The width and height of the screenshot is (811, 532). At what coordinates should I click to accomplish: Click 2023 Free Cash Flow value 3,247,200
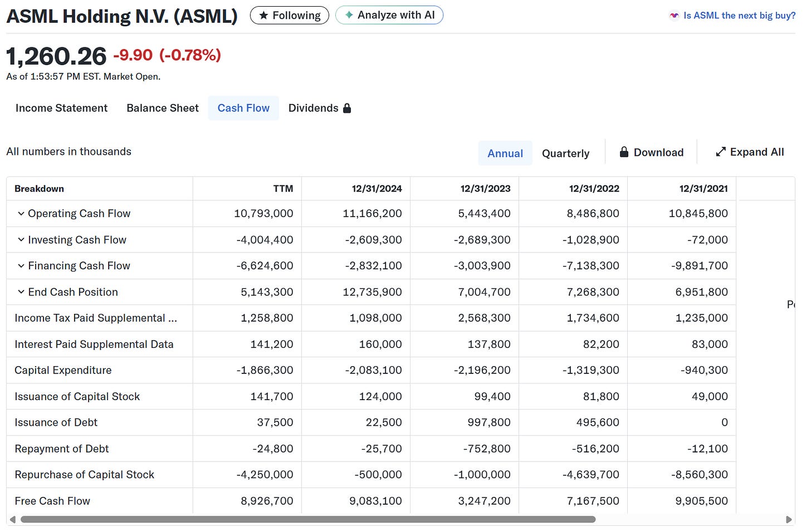(484, 501)
